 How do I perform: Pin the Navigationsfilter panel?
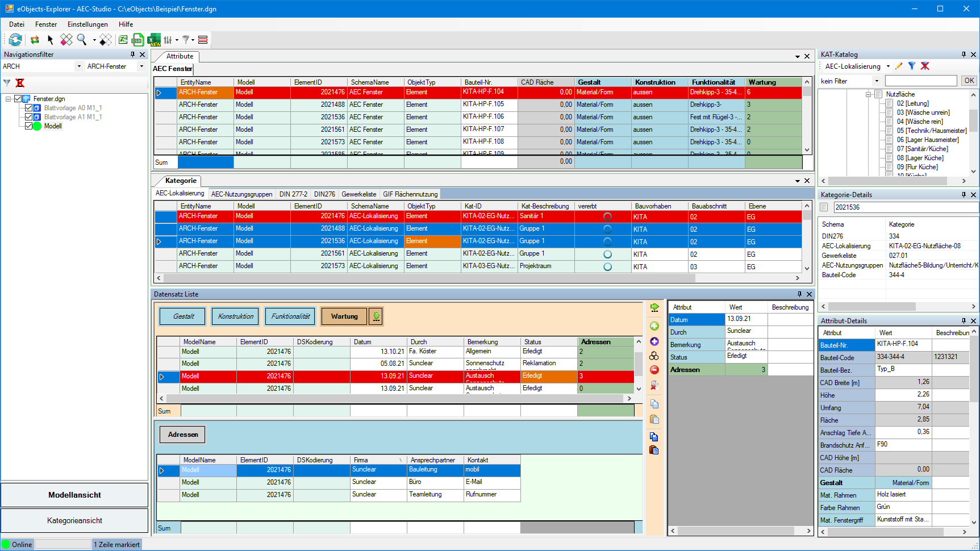[x=132, y=55]
